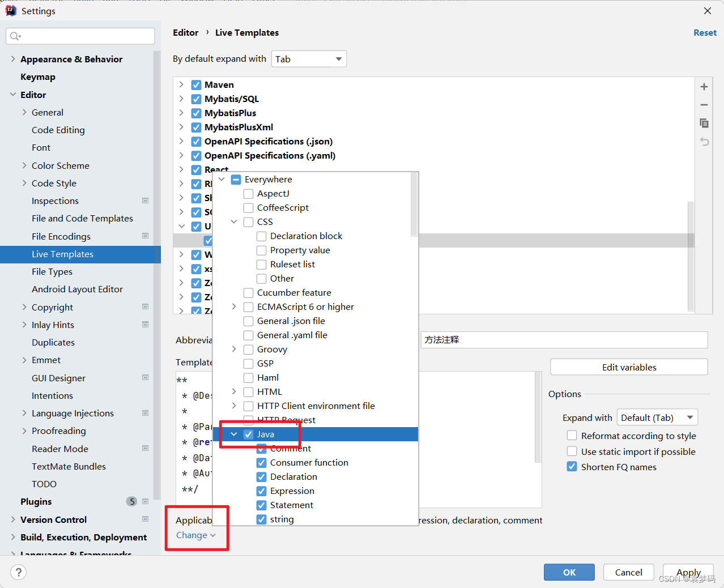Open the Expand with Default (Tab) dropdown
The image size is (724, 588).
(657, 417)
